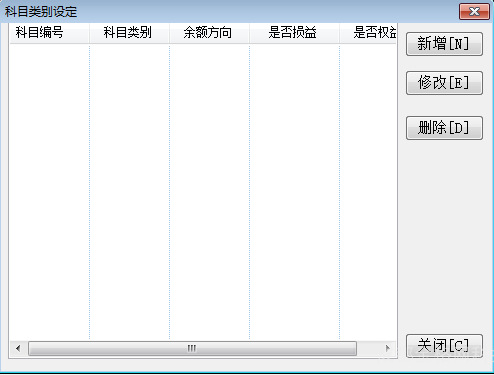Select the 是否损益 column header
The height and width of the screenshot is (375, 494).
pos(294,33)
